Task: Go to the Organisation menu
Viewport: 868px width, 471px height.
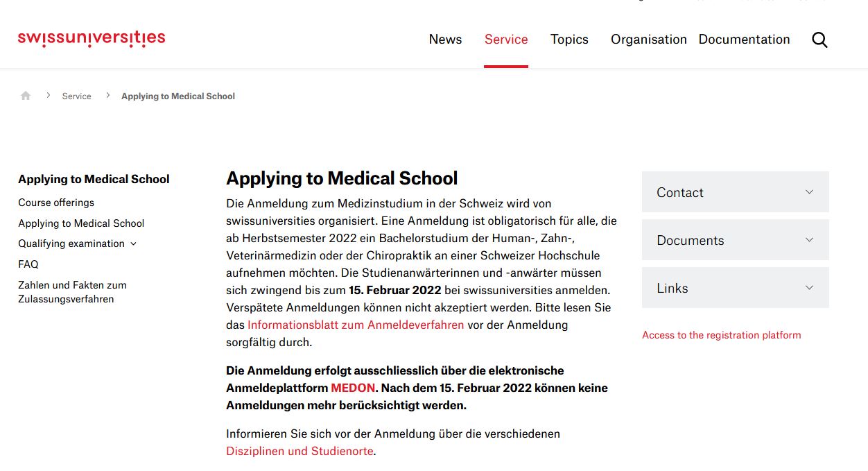Action: tap(648, 40)
